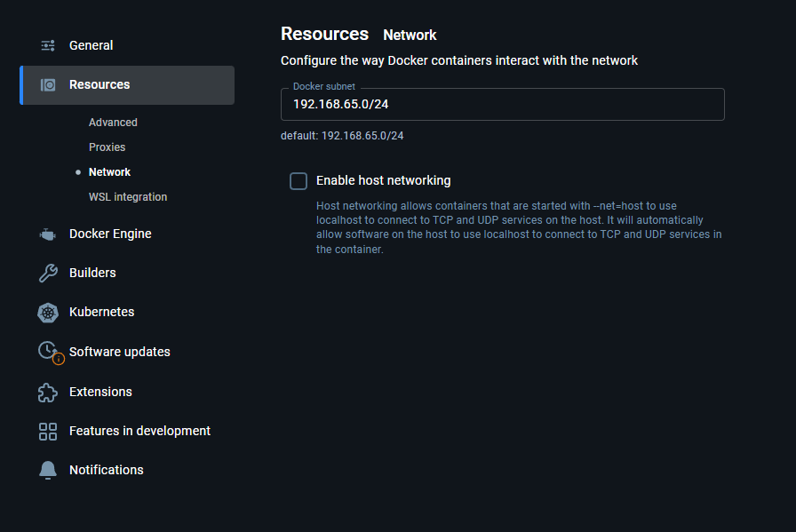Open the Docker Engine settings
The image size is (796, 532).
110,234
